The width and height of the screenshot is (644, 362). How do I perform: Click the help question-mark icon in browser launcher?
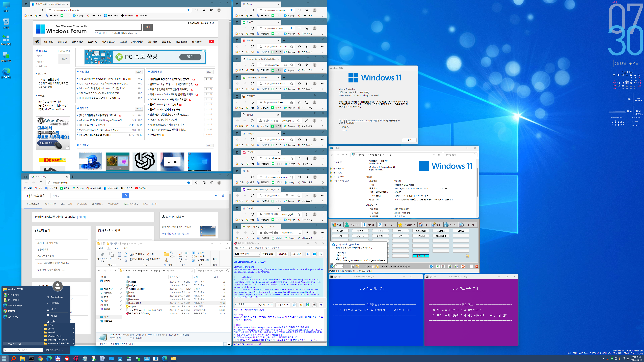(431, 266)
